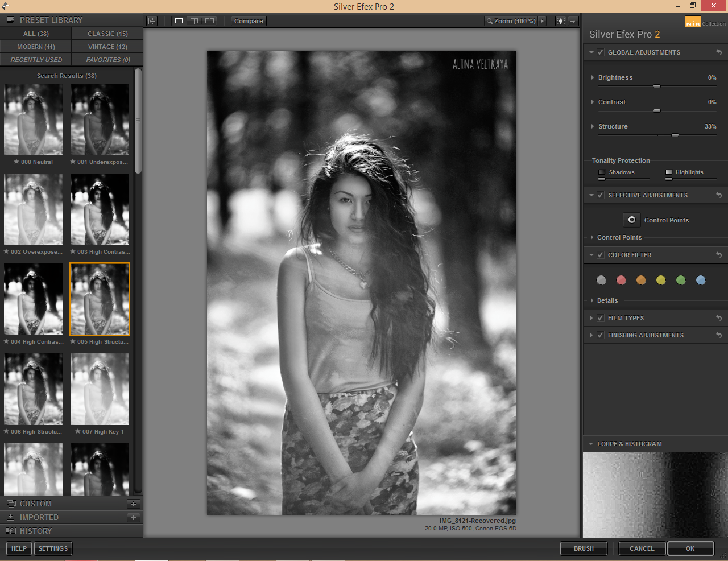The height and width of the screenshot is (561, 728).
Task: Open the Zoom (100 %) dropdown arrow
Action: [543, 21]
